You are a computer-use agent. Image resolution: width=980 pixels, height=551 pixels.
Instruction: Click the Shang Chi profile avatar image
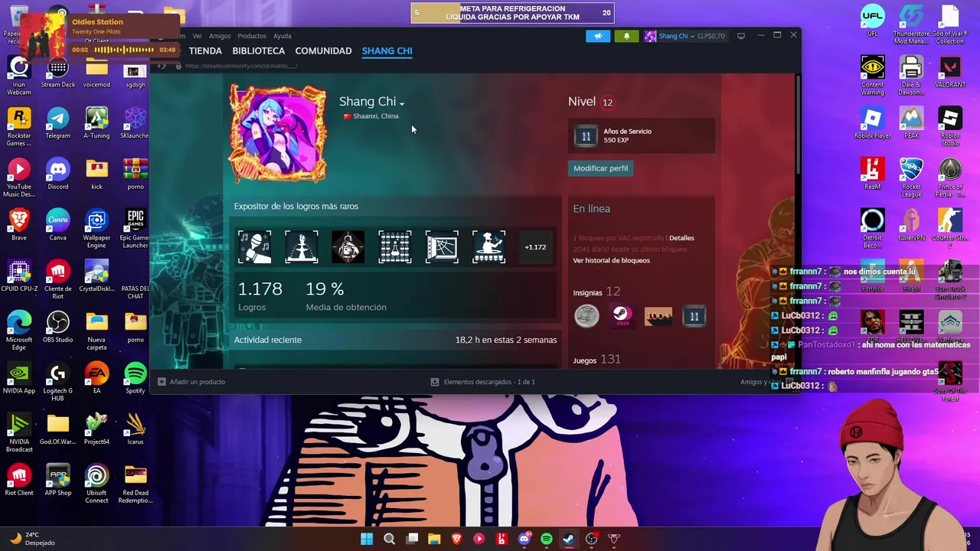point(278,133)
